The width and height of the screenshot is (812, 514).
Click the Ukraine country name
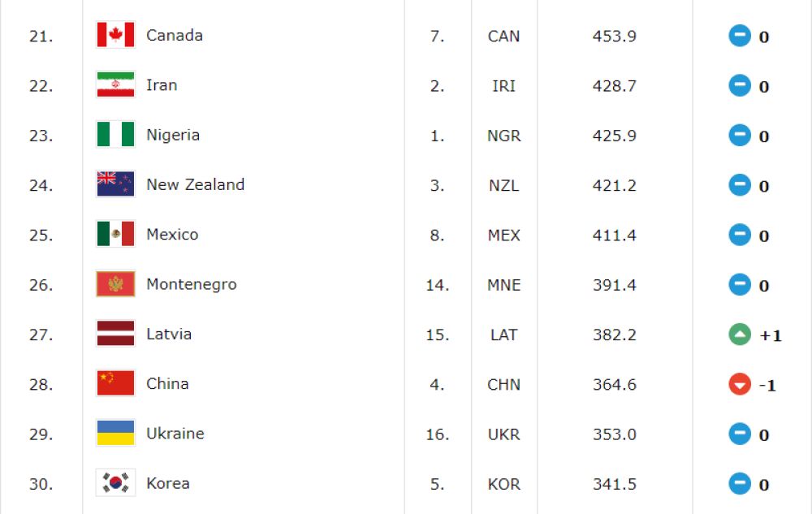coord(175,434)
